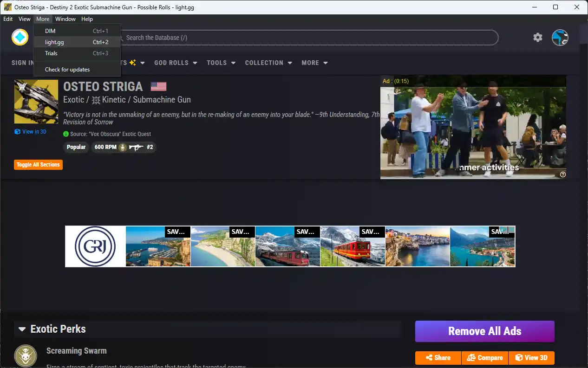Click the Submachine Gun type text
The image size is (588, 368).
pyautogui.click(x=162, y=100)
